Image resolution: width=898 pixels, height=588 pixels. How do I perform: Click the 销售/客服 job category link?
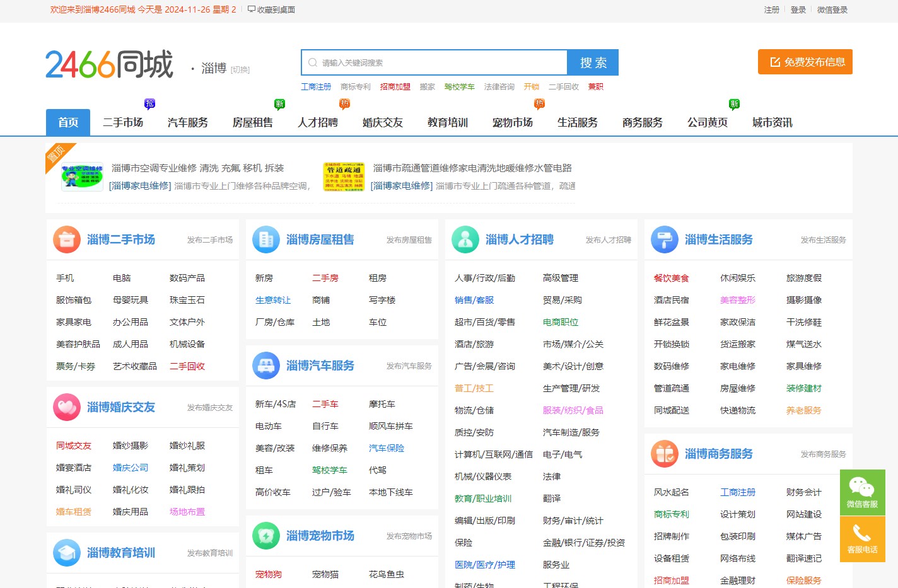click(474, 300)
